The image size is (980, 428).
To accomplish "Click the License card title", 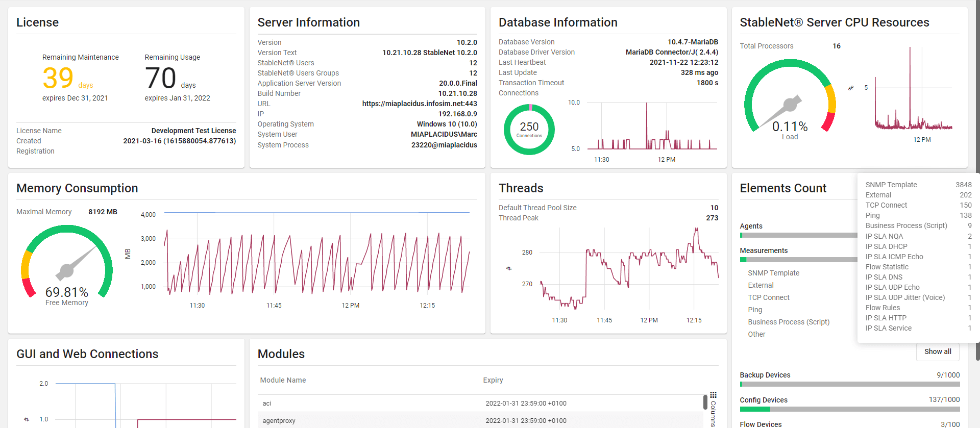I will click(x=37, y=22).
